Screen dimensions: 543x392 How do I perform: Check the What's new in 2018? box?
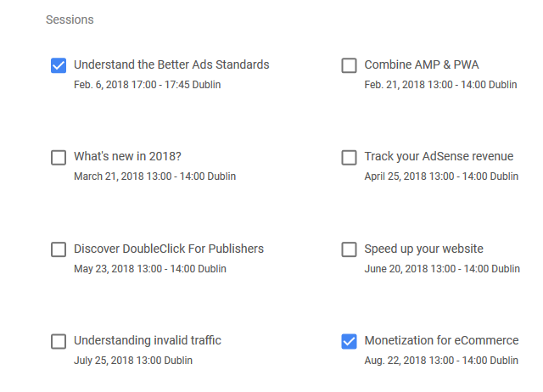coord(59,157)
